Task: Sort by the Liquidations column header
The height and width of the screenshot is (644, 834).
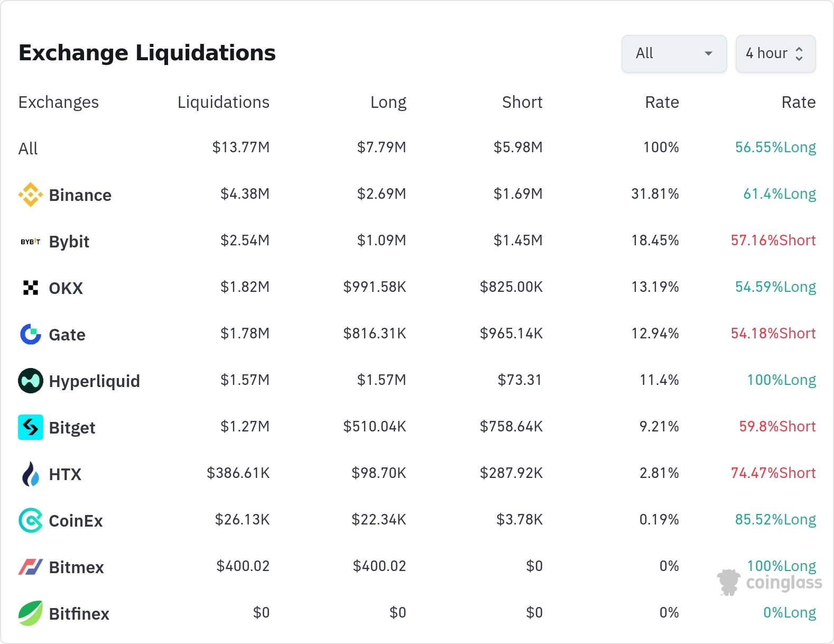Action: (x=223, y=102)
